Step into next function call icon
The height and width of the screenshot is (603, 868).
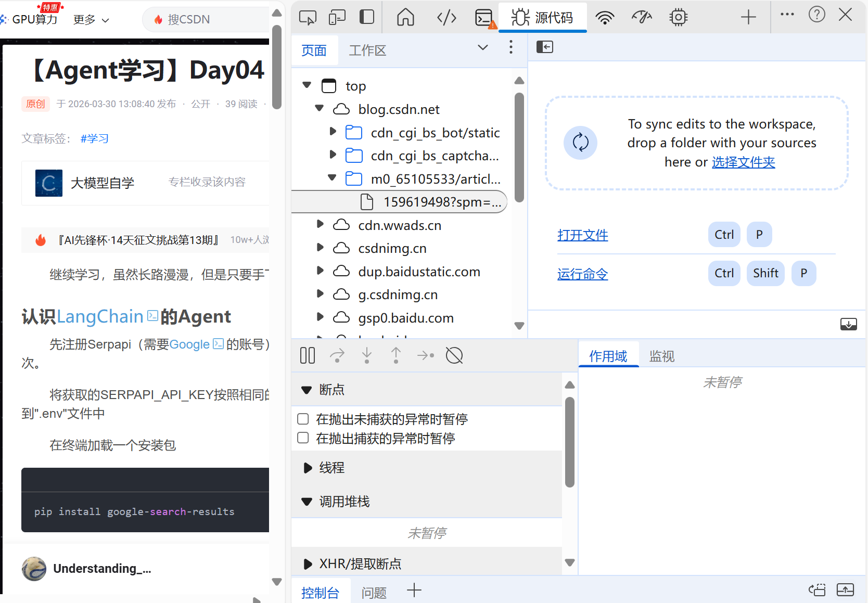tap(367, 356)
